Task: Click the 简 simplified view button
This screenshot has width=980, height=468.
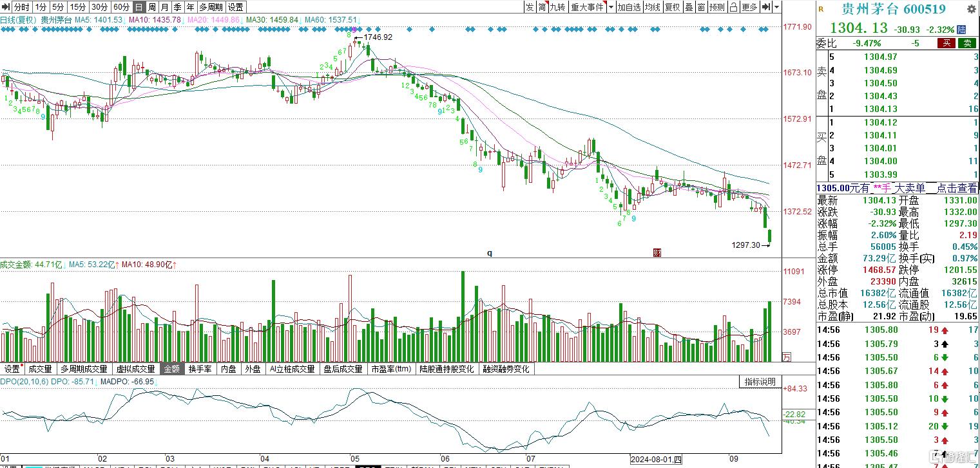Action: click(543, 7)
